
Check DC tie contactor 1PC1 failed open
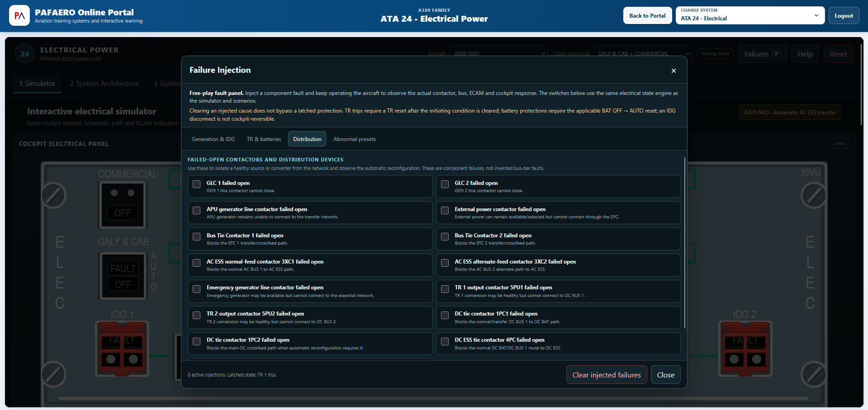(445, 316)
